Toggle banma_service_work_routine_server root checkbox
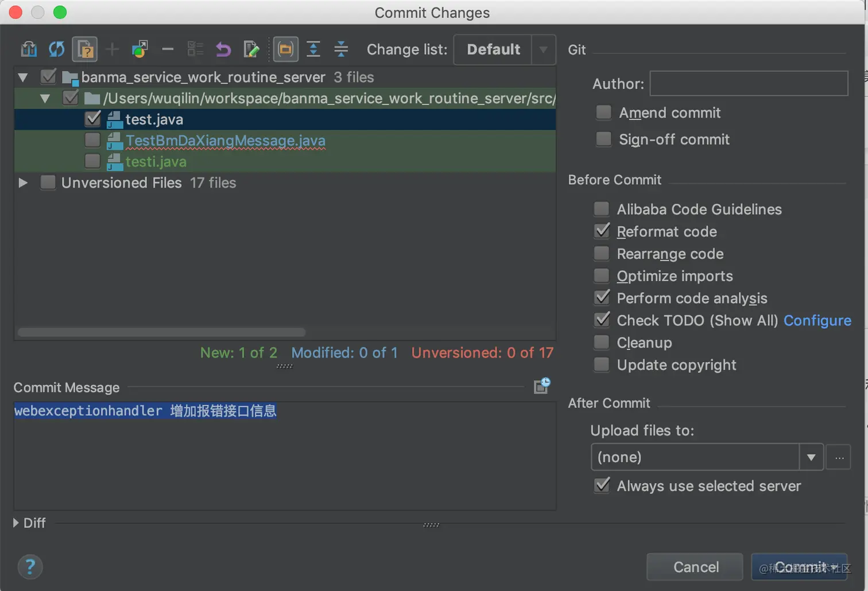The width and height of the screenshot is (868, 591). [48, 76]
